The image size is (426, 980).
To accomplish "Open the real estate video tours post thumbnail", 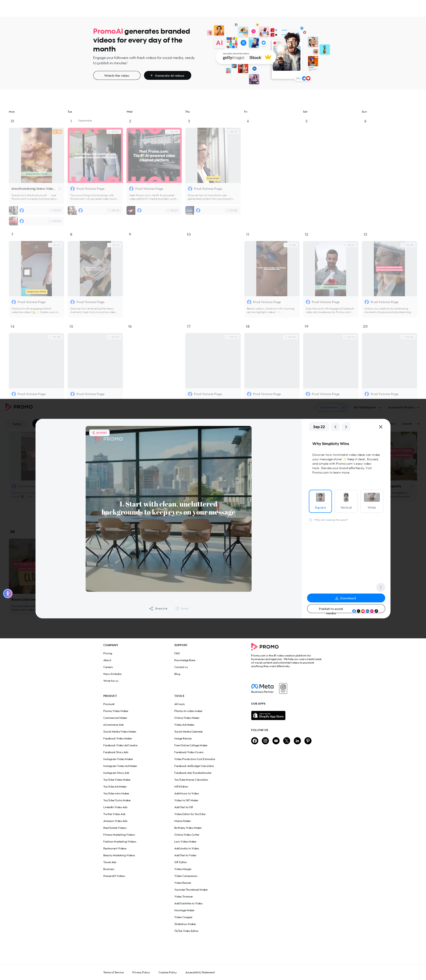I will pyautogui.click(x=95, y=155).
